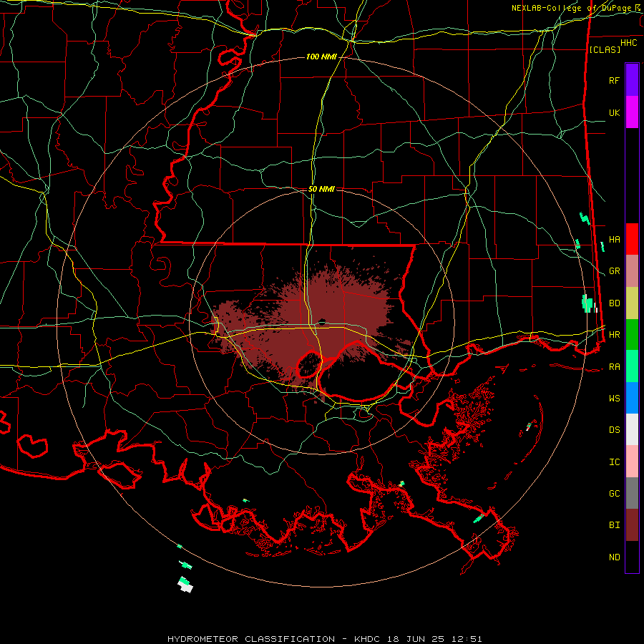Click the green rain echo near right state border
The height and width of the screenshot is (644, 644).
pyautogui.click(x=587, y=303)
